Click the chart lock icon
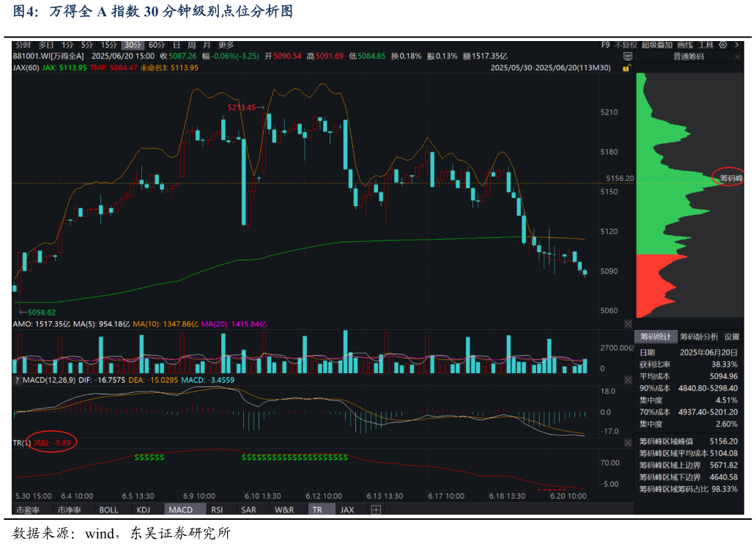The image size is (756, 544). coord(626,67)
